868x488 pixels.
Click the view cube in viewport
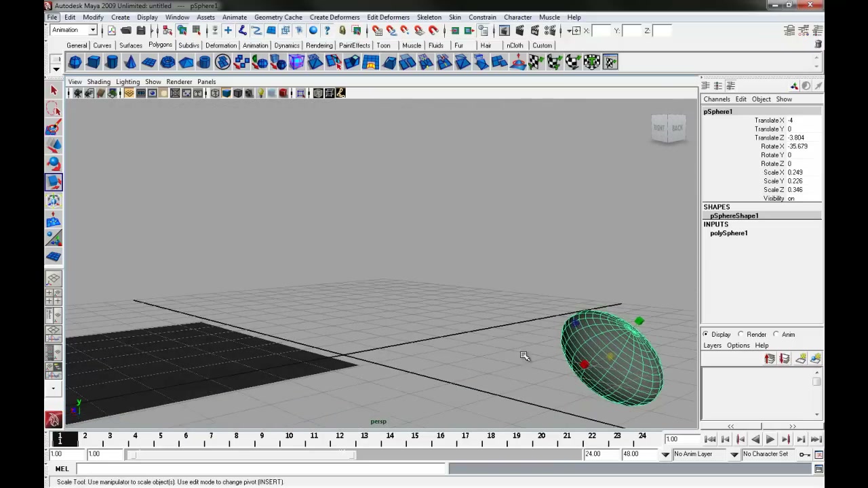pos(669,128)
